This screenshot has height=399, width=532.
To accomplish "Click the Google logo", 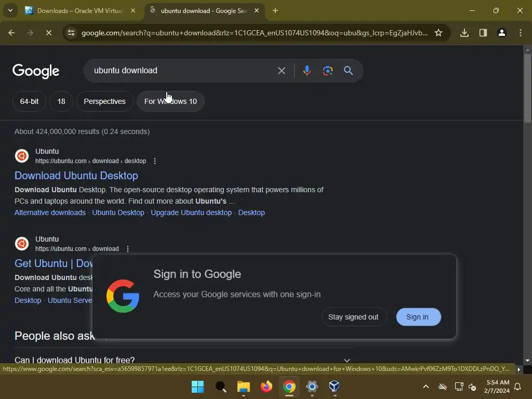I will [36, 71].
